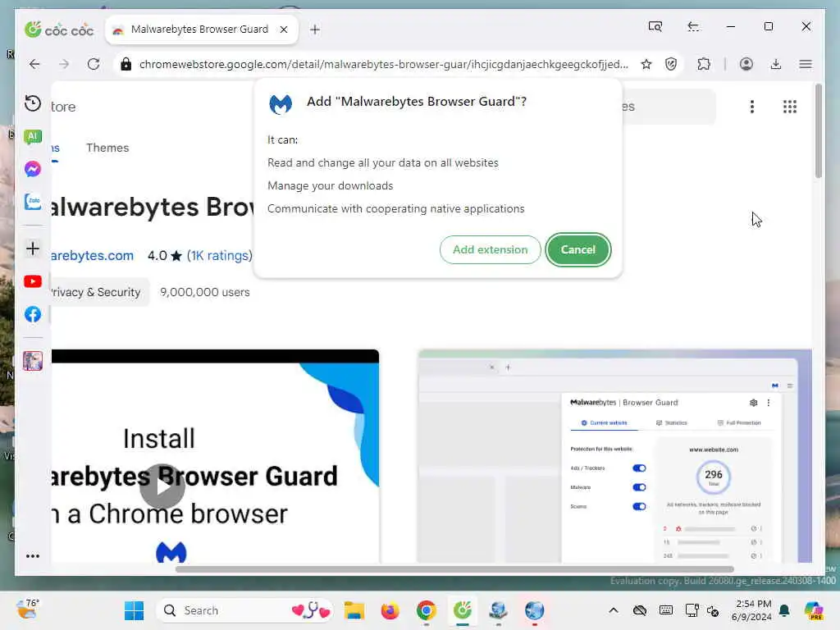The height and width of the screenshot is (630, 840).
Task: Open the weather widget showing 76°
Action: coord(28,609)
